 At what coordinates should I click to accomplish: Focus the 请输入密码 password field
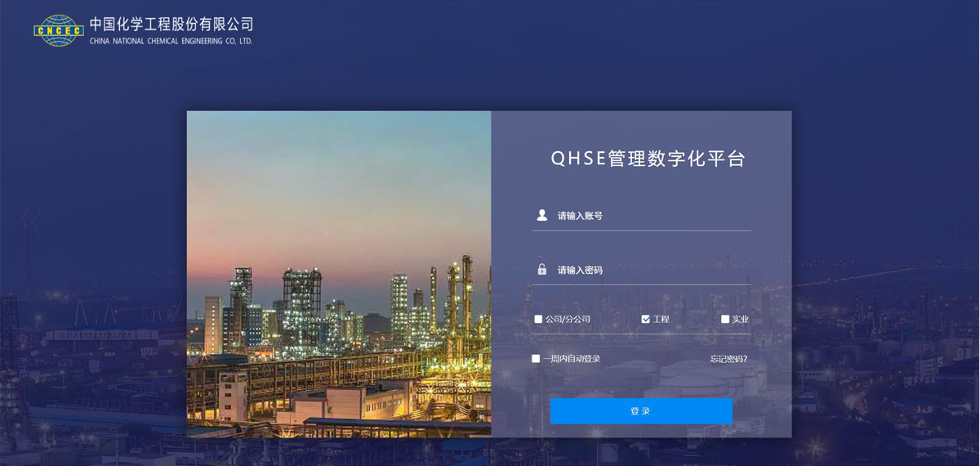(x=641, y=270)
